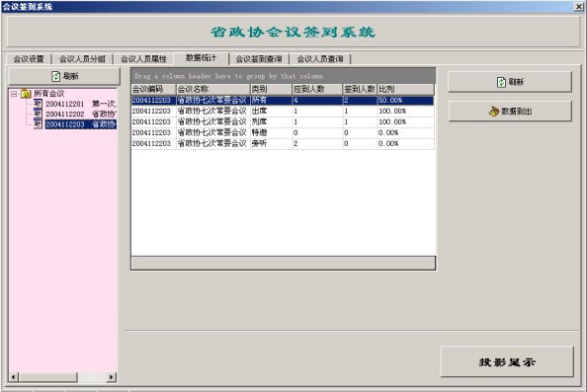This screenshot has height=392, width=587.
Task: Open the 会议人员查询 tab
Action: [320, 58]
